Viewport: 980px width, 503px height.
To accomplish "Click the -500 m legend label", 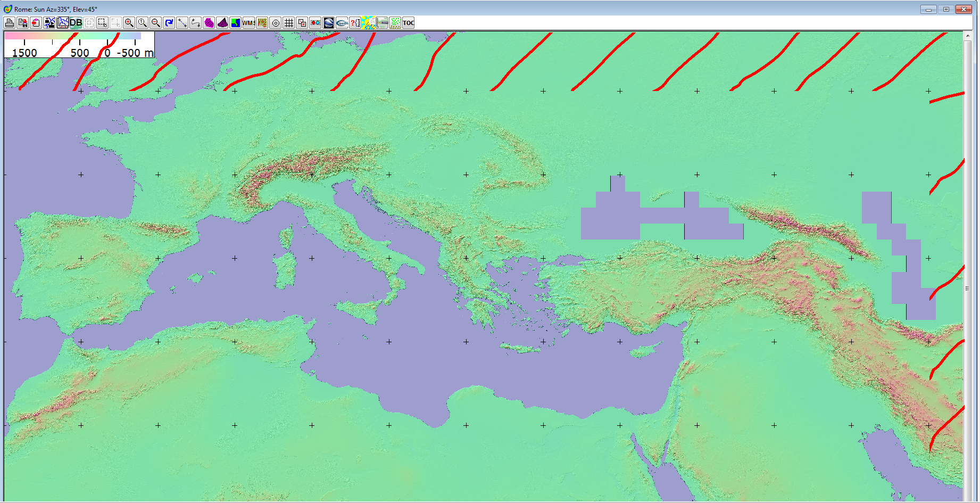I will [135, 53].
